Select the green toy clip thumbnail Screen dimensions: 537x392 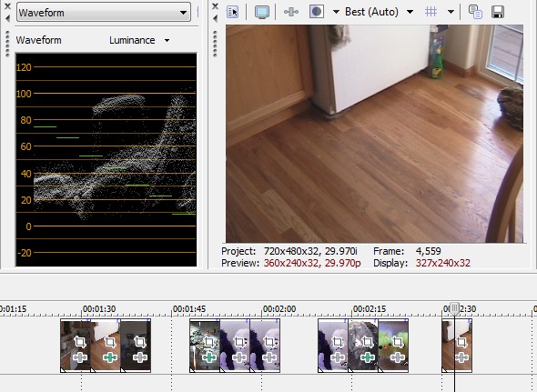[x=393, y=345]
